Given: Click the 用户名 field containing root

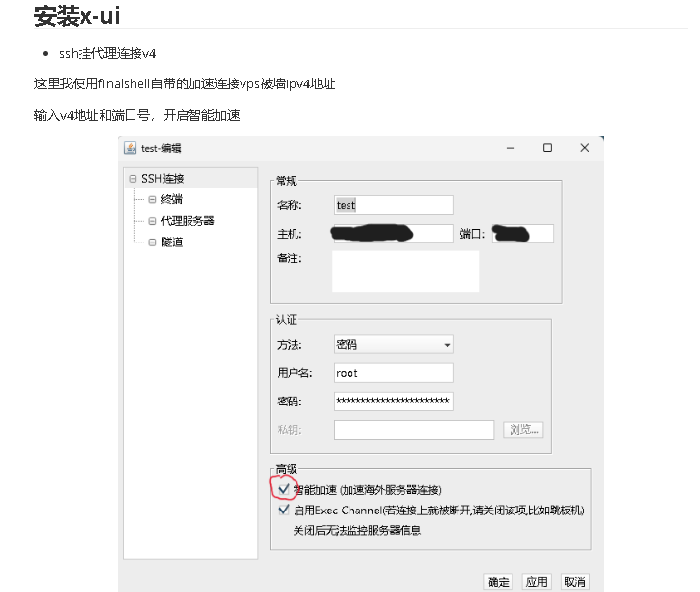Looking at the screenshot, I should 394,373.
